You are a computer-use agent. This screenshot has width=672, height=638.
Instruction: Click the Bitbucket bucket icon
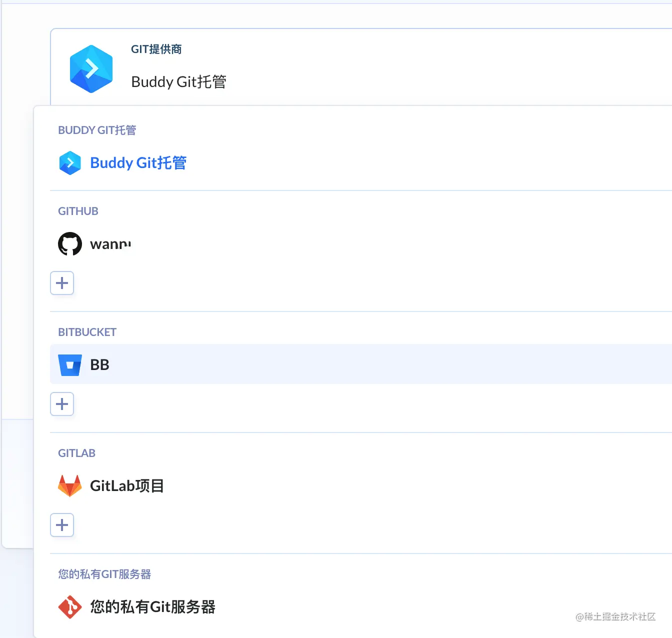[70, 365]
